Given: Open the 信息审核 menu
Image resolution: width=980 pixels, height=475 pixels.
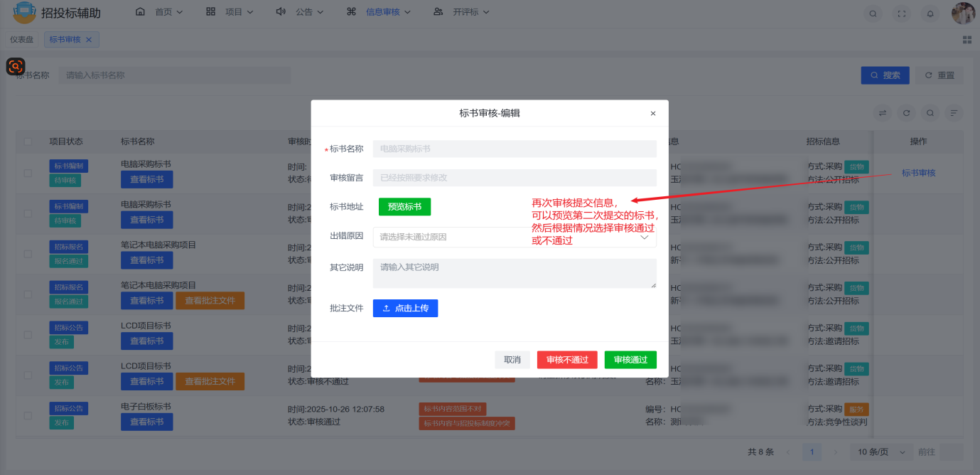Looking at the screenshot, I should [x=384, y=11].
